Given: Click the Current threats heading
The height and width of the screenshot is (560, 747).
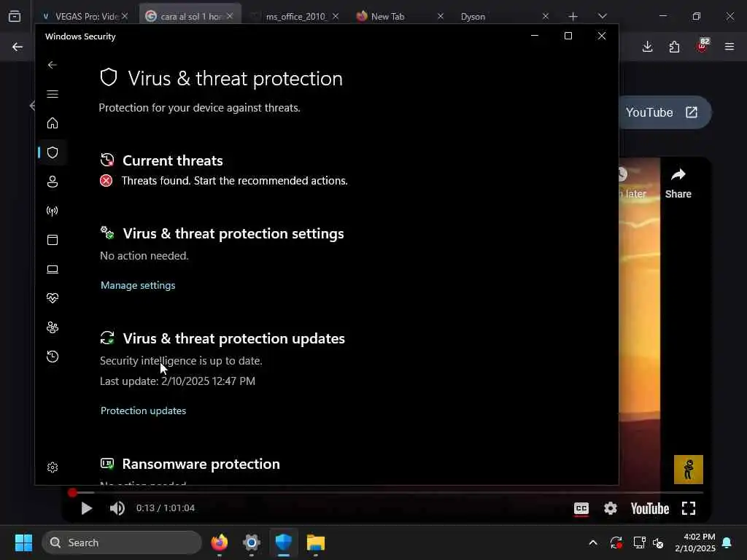Looking at the screenshot, I should click(x=172, y=160).
